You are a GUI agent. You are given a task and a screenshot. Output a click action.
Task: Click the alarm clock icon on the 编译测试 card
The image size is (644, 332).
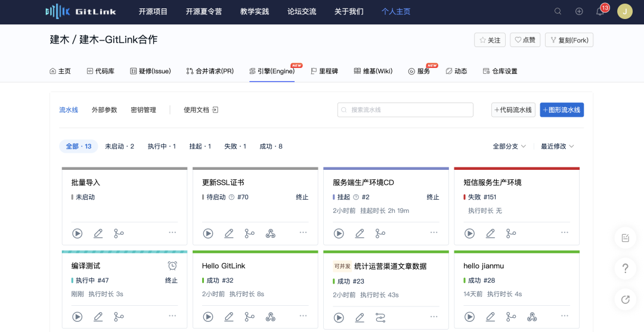point(172,265)
